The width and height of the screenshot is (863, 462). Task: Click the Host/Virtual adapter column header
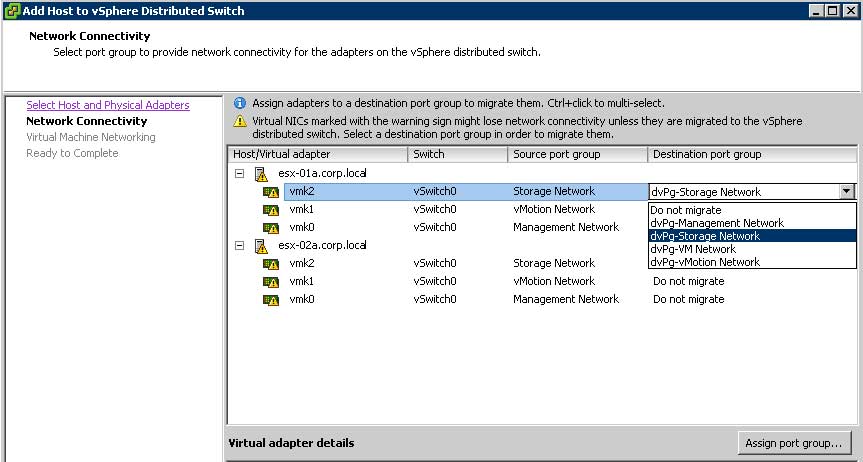[x=318, y=155]
